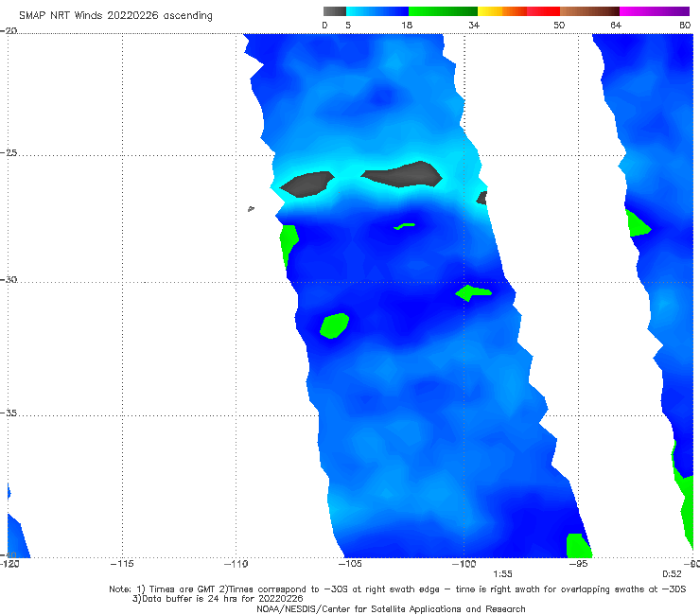Click the brown segment of the color bar
700x615 pixels.
[x=589, y=11]
